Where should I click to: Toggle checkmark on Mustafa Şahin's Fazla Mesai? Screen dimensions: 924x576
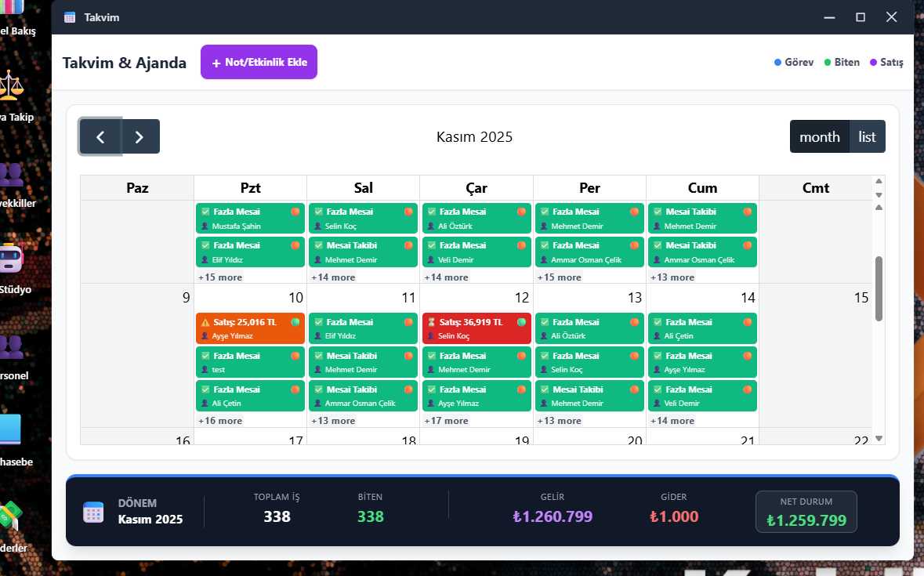pos(205,212)
